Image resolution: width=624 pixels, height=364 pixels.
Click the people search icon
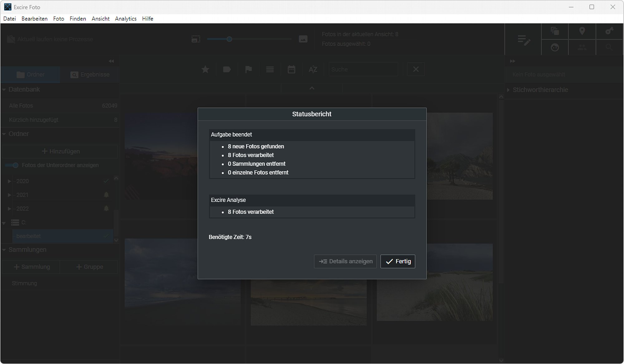point(582,47)
